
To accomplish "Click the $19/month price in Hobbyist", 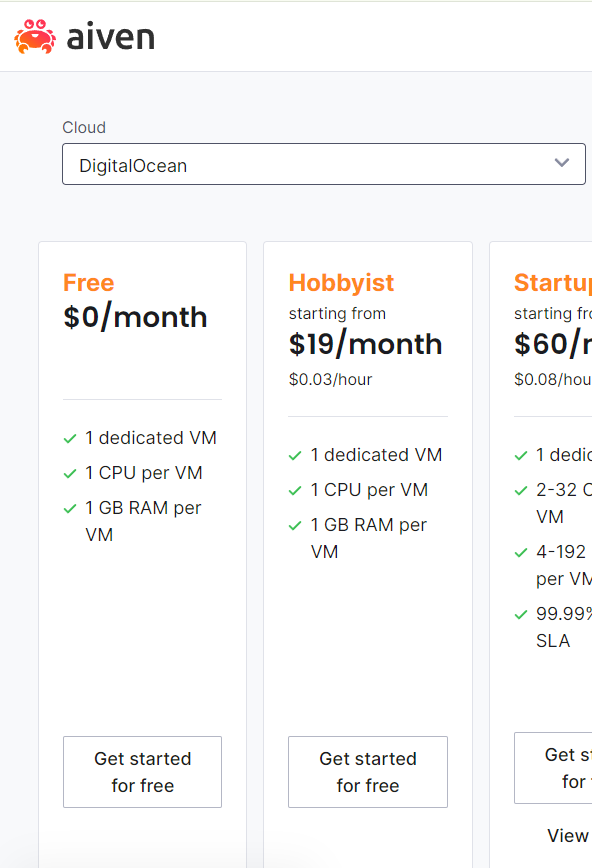I will tap(367, 344).
